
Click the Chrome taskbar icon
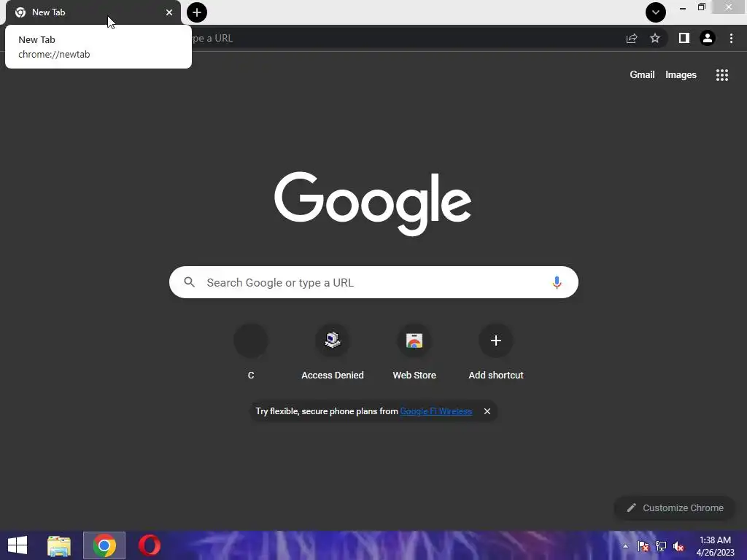tap(104, 545)
